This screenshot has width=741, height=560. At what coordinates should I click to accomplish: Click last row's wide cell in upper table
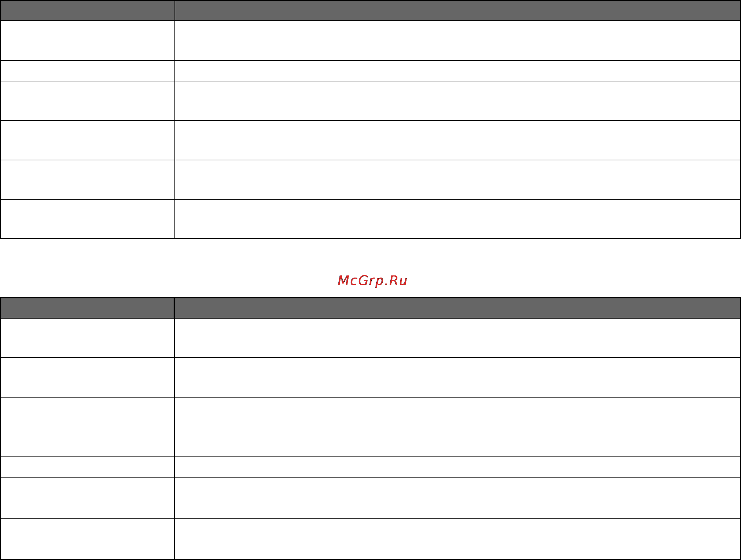(x=458, y=219)
